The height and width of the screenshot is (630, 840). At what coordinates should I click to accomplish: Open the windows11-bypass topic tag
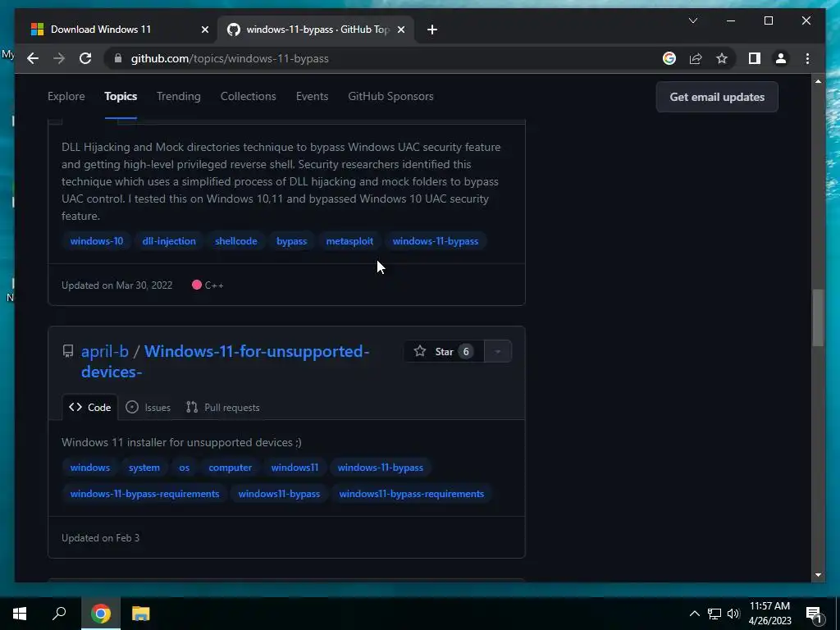[279, 493]
